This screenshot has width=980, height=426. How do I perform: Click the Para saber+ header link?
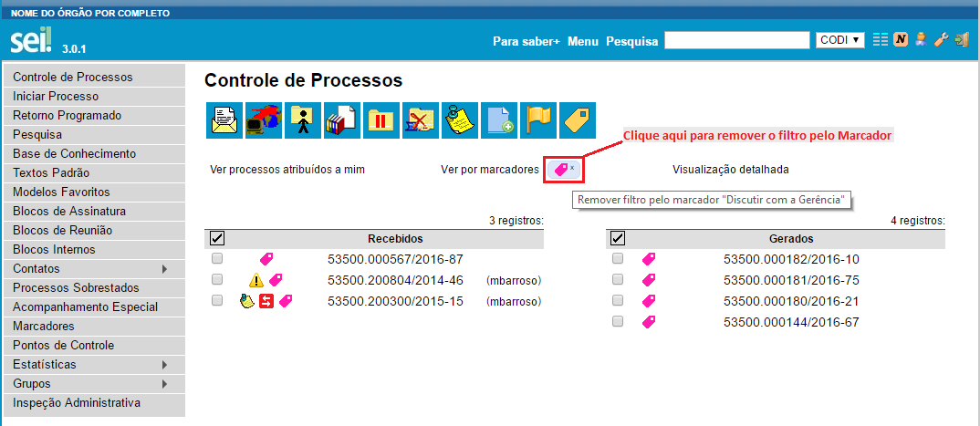click(x=526, y=41)
